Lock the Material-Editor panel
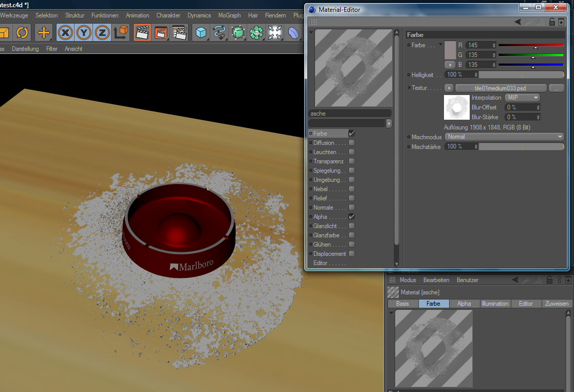This screenshot has width=574, height=392. [552, 22]
